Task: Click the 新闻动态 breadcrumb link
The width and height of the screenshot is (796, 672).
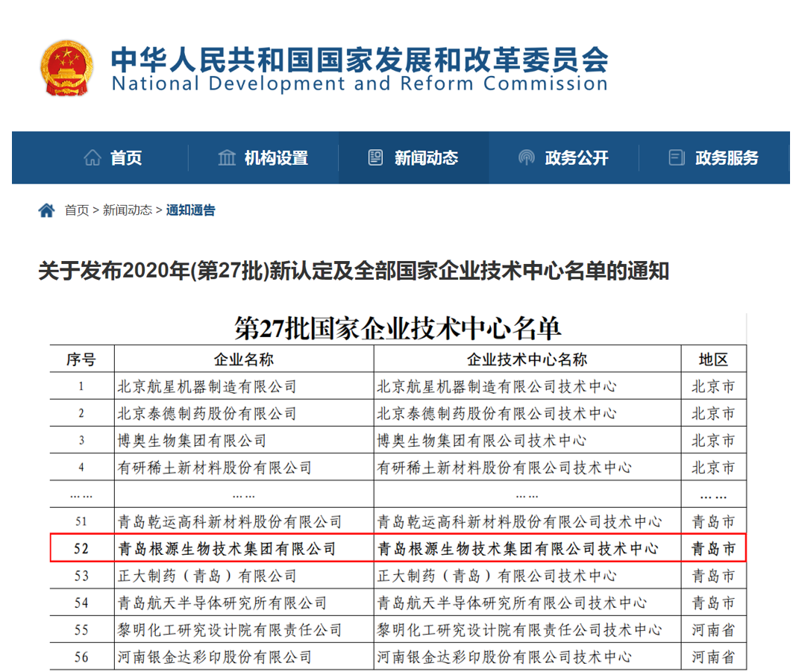Action: click(x=127, y=210)
